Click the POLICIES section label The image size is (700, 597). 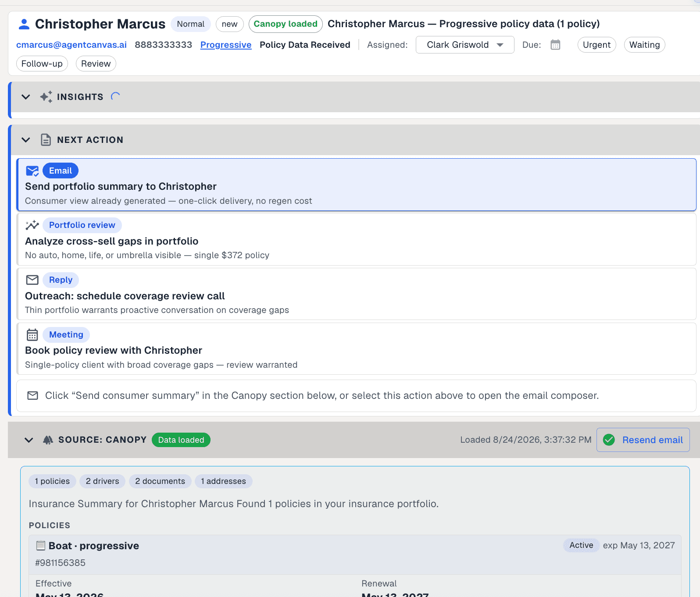click(x=50, y=525)
